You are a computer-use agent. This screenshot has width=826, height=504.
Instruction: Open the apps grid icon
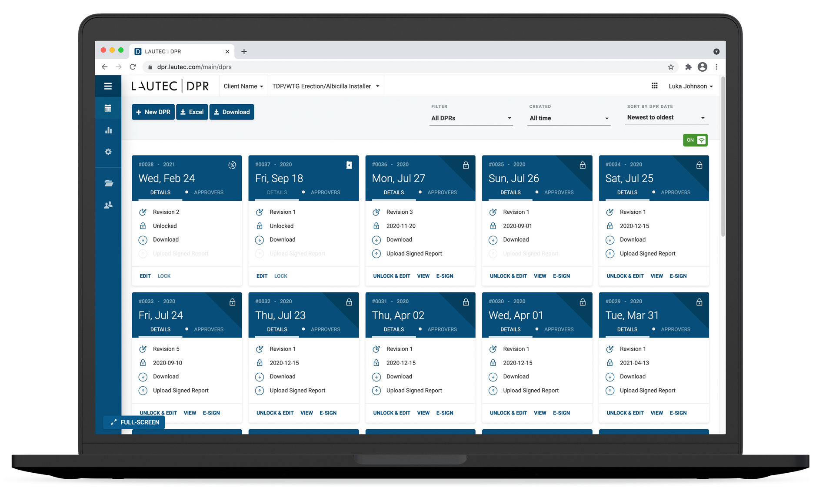pos(654,86)
